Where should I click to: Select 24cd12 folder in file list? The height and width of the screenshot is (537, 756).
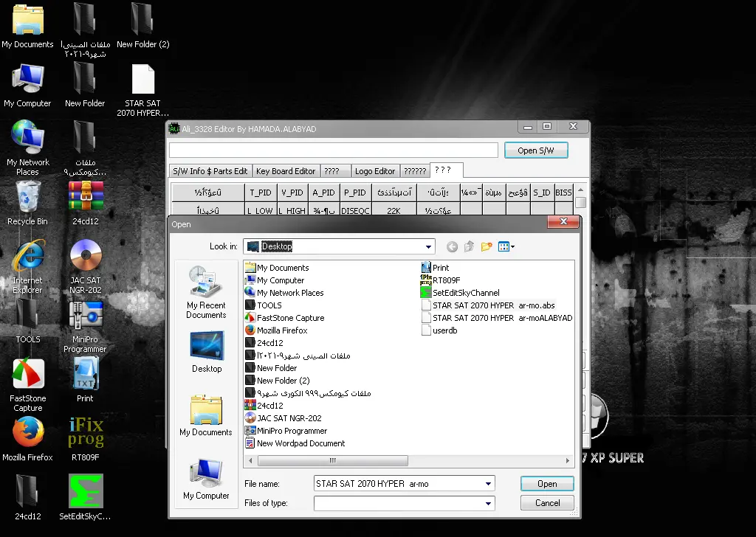264,343
